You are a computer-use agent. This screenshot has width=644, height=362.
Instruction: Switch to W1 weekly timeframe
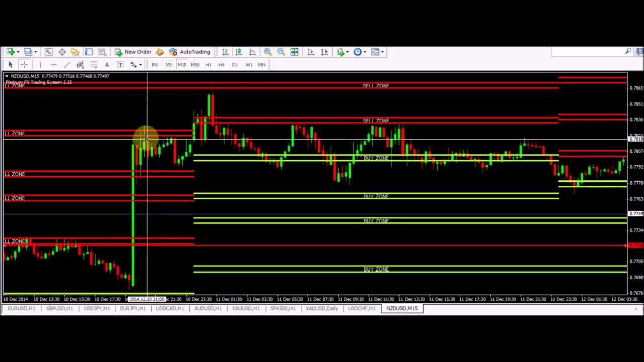click(249, 64)
